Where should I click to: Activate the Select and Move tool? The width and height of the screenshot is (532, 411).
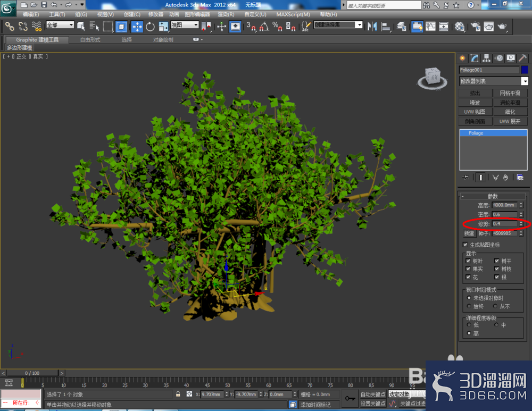click(137, 26)
